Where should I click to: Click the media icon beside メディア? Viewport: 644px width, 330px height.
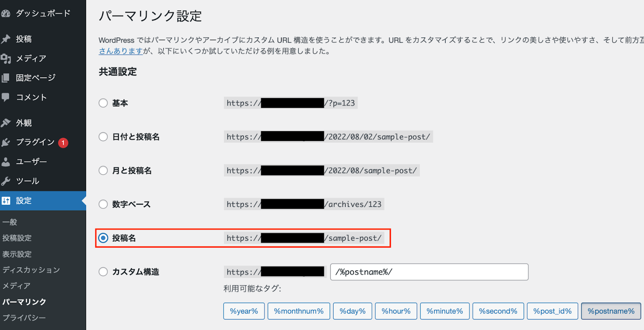6,59
